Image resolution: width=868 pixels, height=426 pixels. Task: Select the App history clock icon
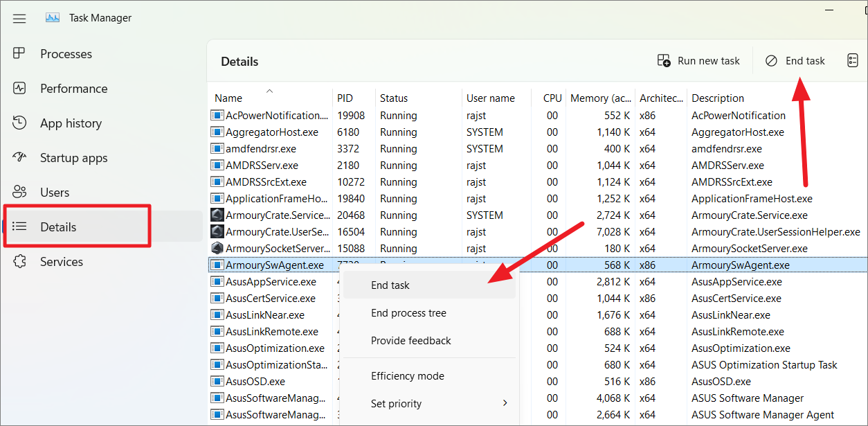click(19, 123)
